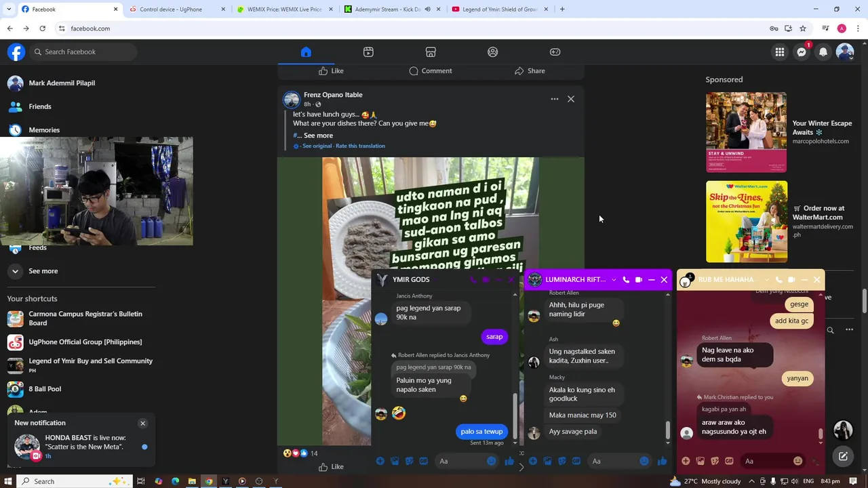Start a new message with compose button

(x=843, y=457)
